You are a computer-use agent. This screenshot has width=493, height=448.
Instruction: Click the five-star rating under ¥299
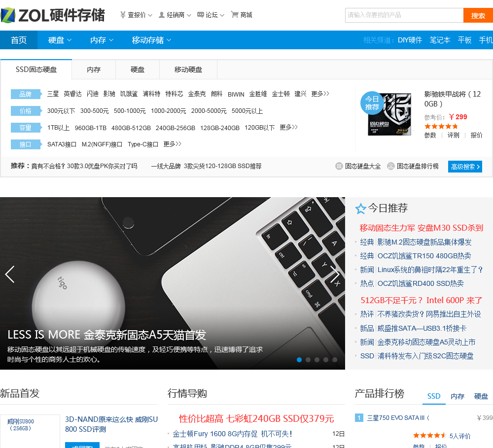[x=441, y=126]
